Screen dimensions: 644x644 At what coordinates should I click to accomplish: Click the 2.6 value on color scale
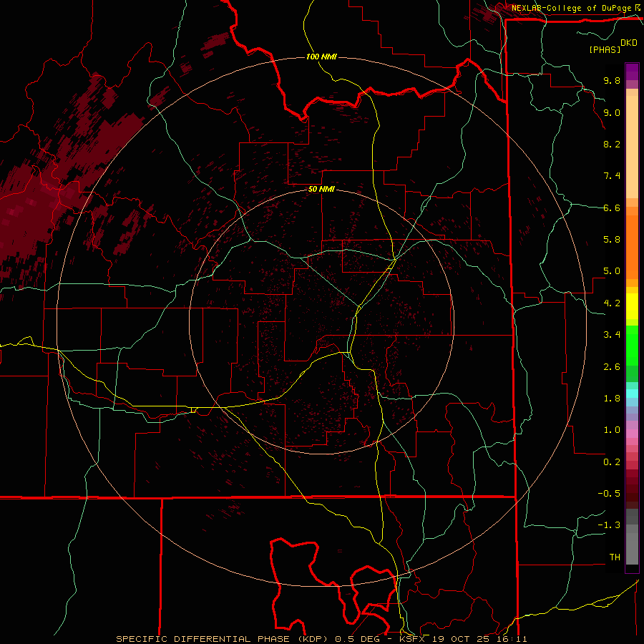(612, 367)
